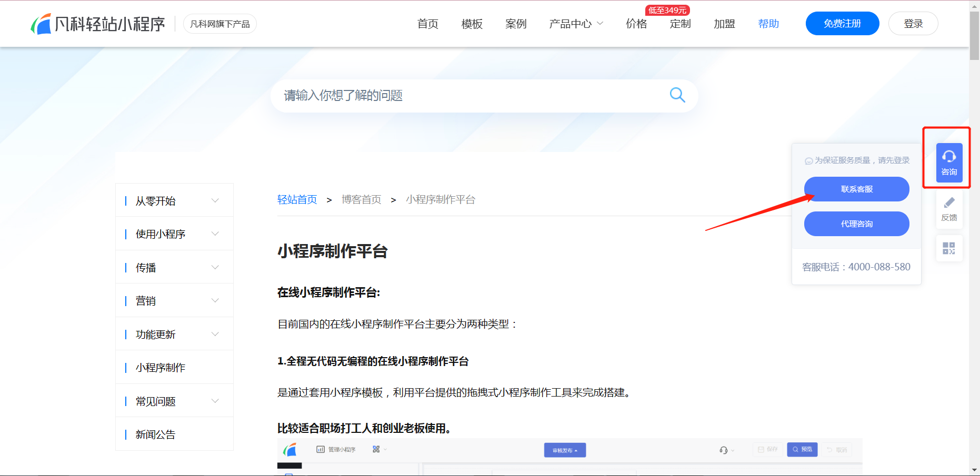The image size is (980, 476).
Task: Open the 反馈 pencil widget
Action: pos(949,209)
